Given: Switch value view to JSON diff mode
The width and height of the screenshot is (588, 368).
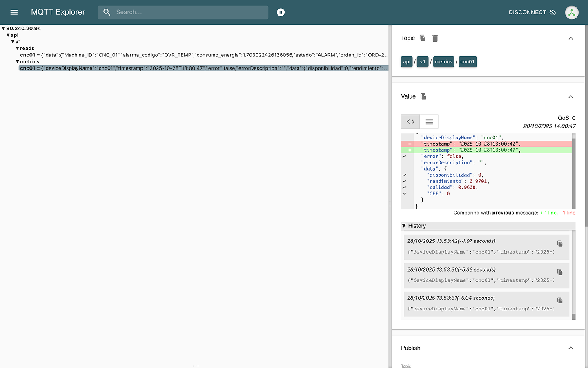Looking at the screenshot, I should click(x=410, y=122).
